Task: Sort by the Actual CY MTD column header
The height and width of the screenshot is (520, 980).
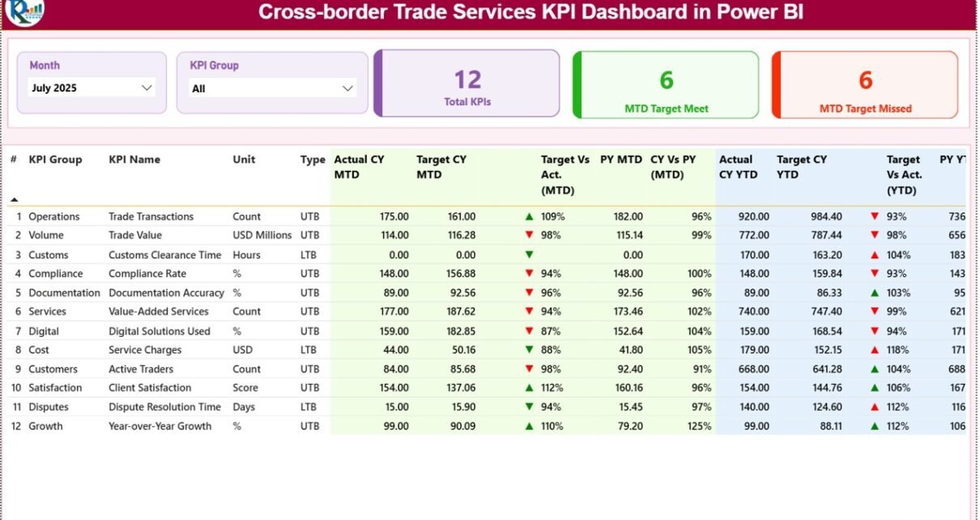Action: coord(359,167)
